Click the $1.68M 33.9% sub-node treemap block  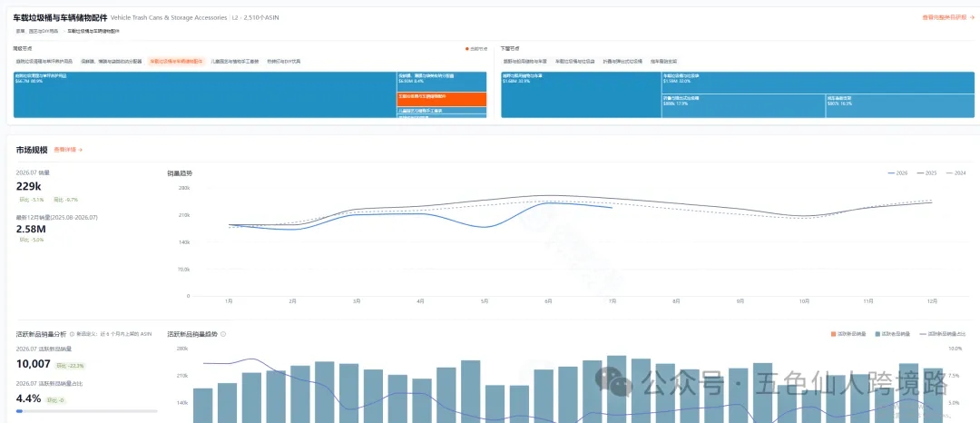(x=581, y=94)
